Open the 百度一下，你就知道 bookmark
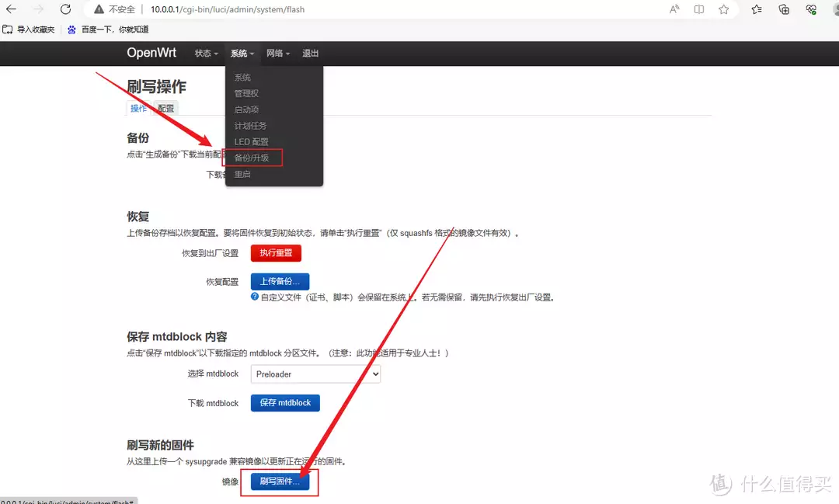 108,30
